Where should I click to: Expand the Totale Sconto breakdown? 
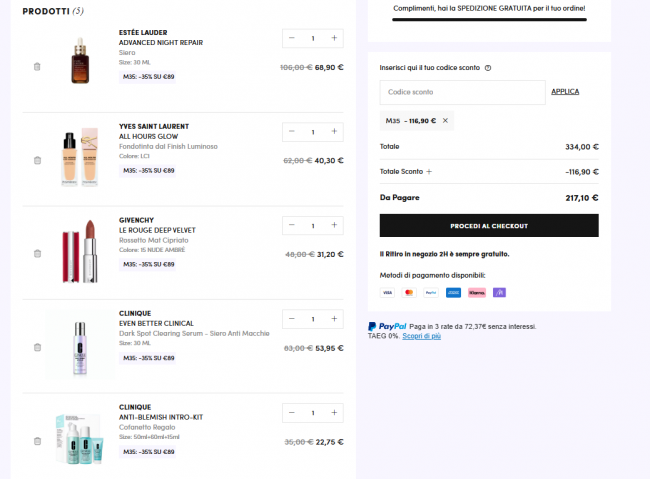point(429,172)
